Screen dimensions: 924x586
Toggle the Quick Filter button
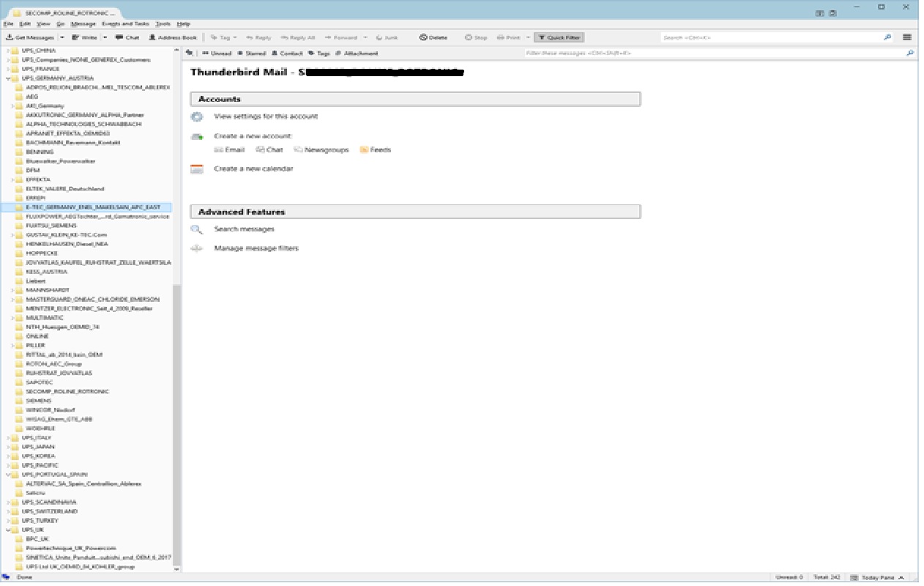coord(559,37)
